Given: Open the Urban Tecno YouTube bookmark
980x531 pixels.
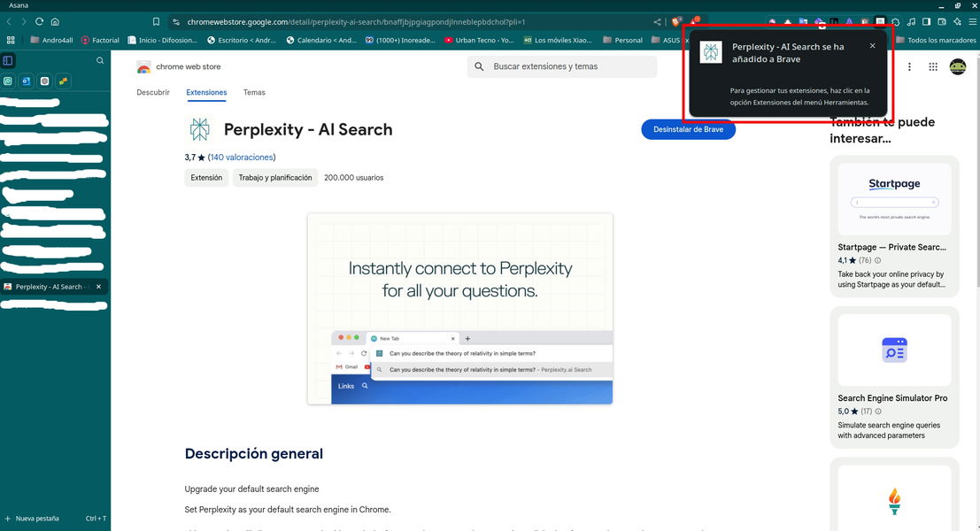Looking at the screenshot, I should pos(479,40).
